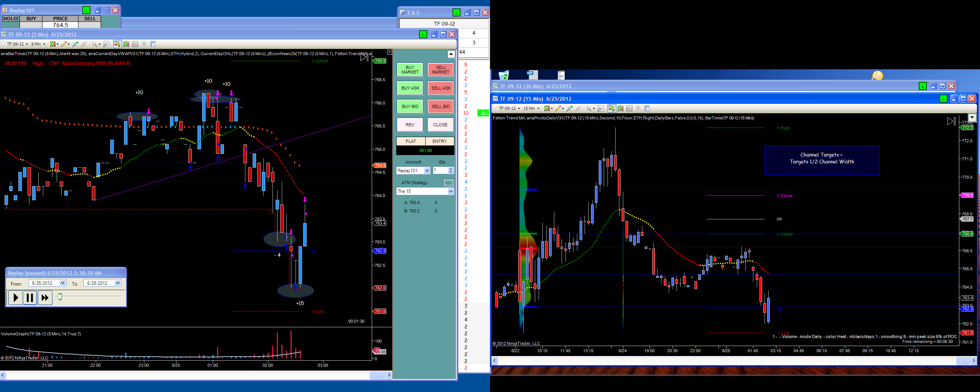Image resolution: width=980 pixels, height=392 pixels.
Task: Toggle Chart Trader panel in 5 Min chart
Action: tap(118, 44)
